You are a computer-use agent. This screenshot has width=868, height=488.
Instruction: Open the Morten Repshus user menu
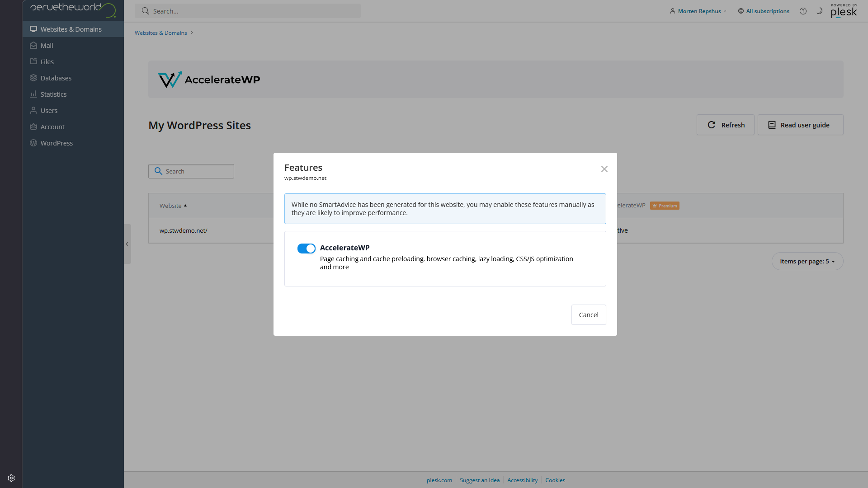point(698,11)
